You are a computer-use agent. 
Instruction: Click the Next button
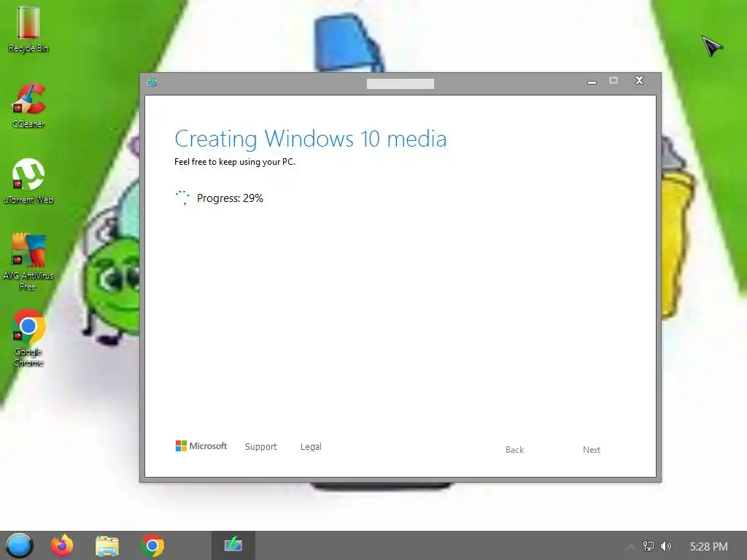coord(591,449)
